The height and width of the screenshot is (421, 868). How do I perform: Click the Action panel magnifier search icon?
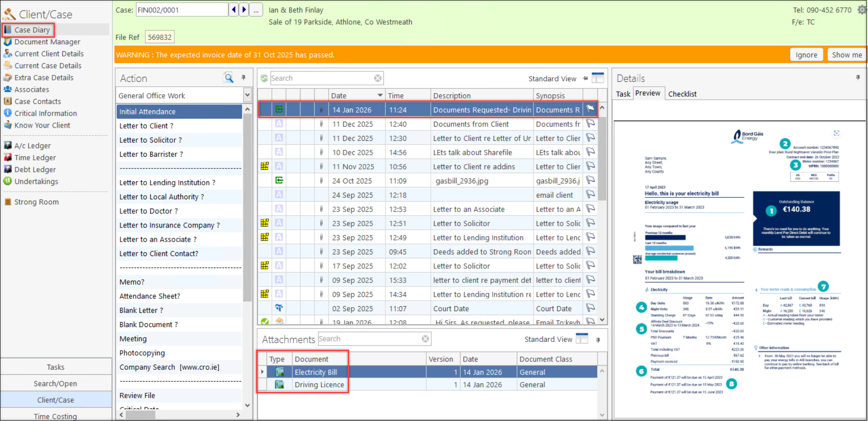tap(229, 78)
